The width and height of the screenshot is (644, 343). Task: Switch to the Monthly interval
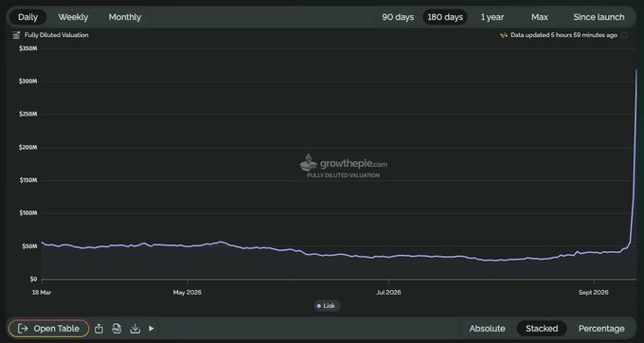coord(125,17)
